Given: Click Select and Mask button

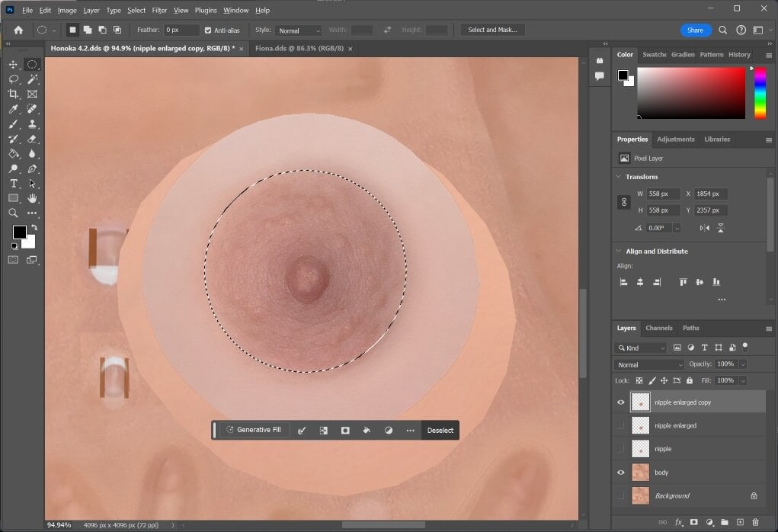Looking at the screenshot, I should click(493, 30).
